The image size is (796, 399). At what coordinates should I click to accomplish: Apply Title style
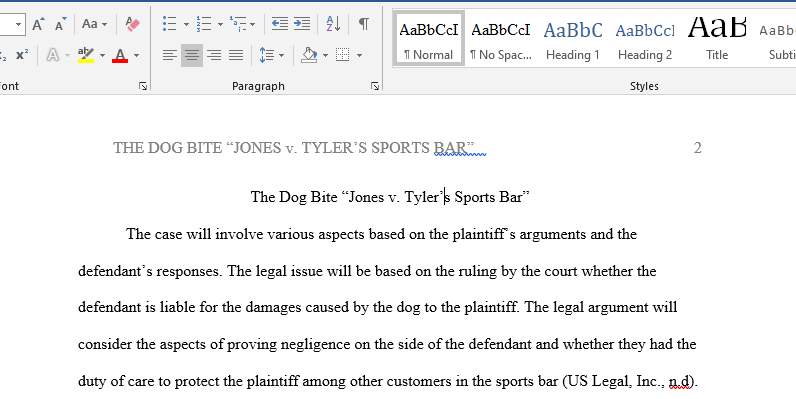tap(717, 39)
